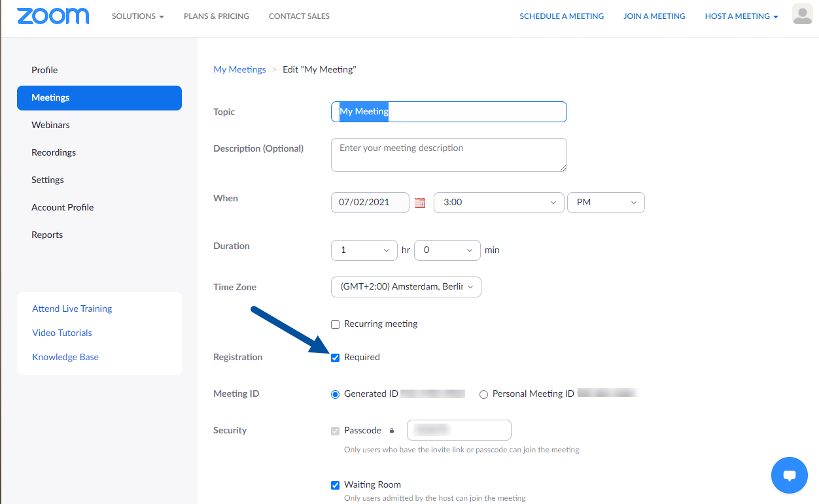Click Join a Meeting link

[x=654, y=16]
